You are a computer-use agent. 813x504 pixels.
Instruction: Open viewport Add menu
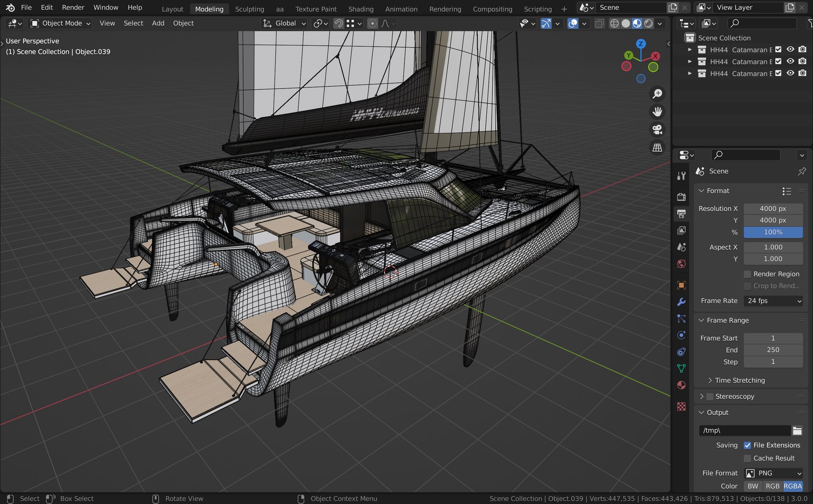coord(158,23)
